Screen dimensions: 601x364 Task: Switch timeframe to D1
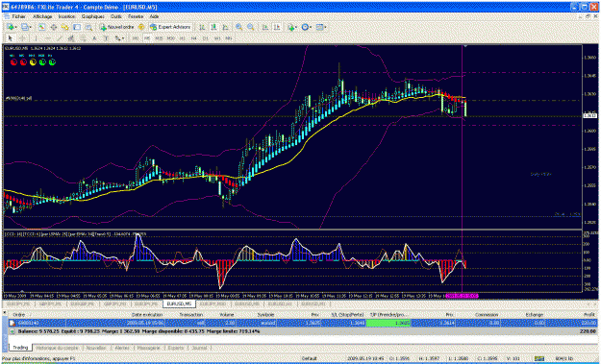click(206, 38)
